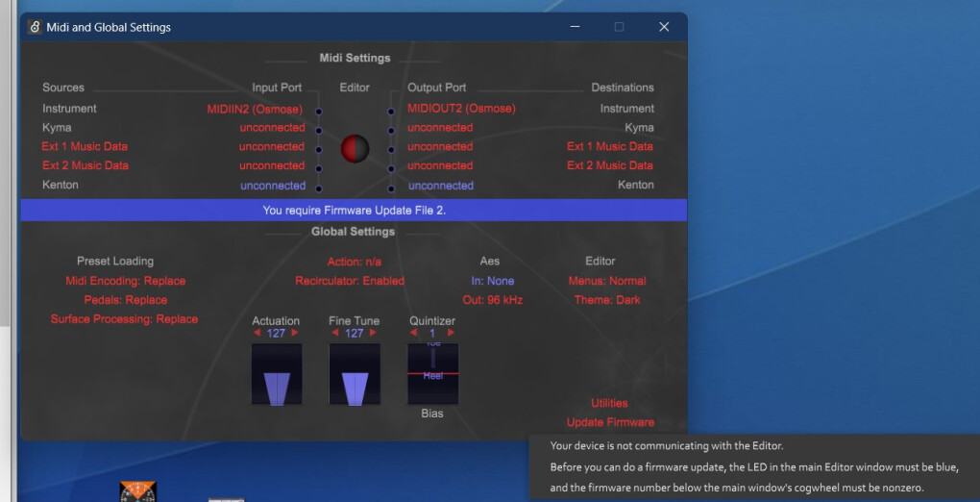This screenshot has width=980, height=502.
Task: Decrease Actuation with left red arrow
Action: (257, 333)
